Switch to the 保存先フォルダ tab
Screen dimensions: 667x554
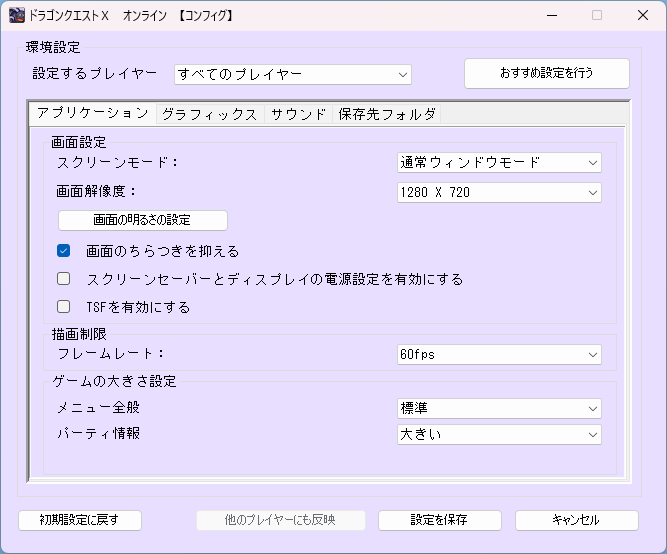386,114
